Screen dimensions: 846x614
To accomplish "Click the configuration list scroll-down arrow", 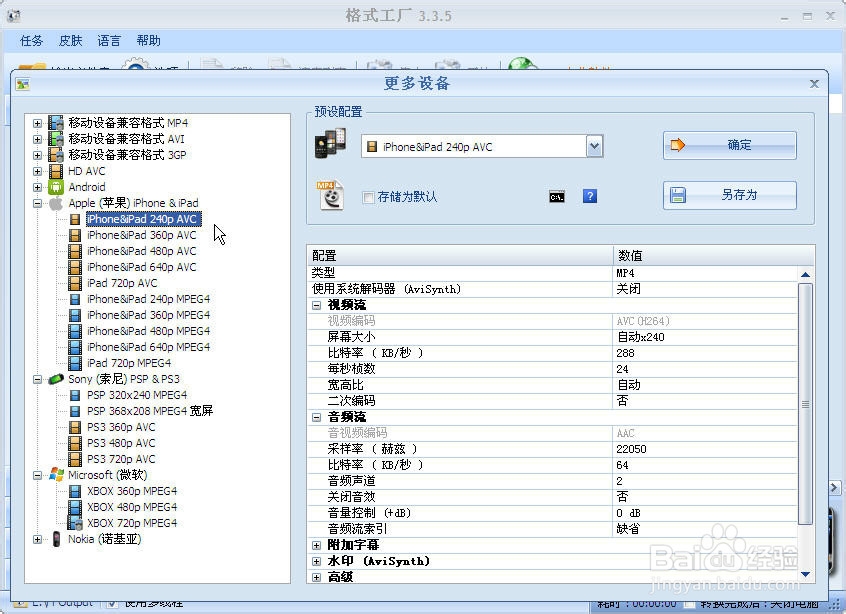I will coord(806,575).
